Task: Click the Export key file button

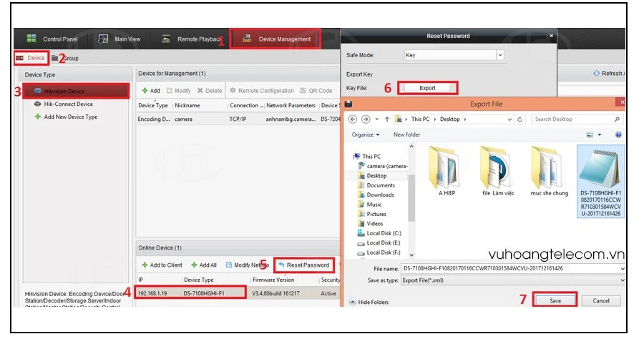Action: [428, 88]
